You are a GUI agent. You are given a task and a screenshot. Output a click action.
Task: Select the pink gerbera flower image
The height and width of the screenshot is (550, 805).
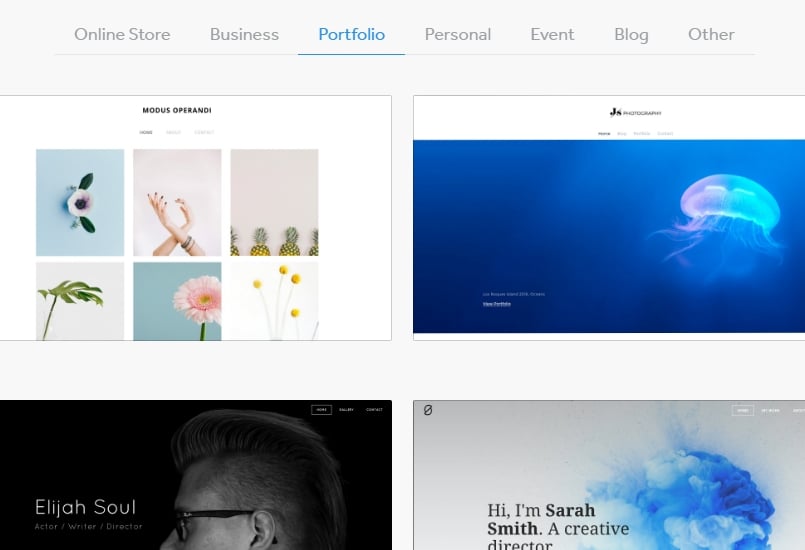(177, 301)
